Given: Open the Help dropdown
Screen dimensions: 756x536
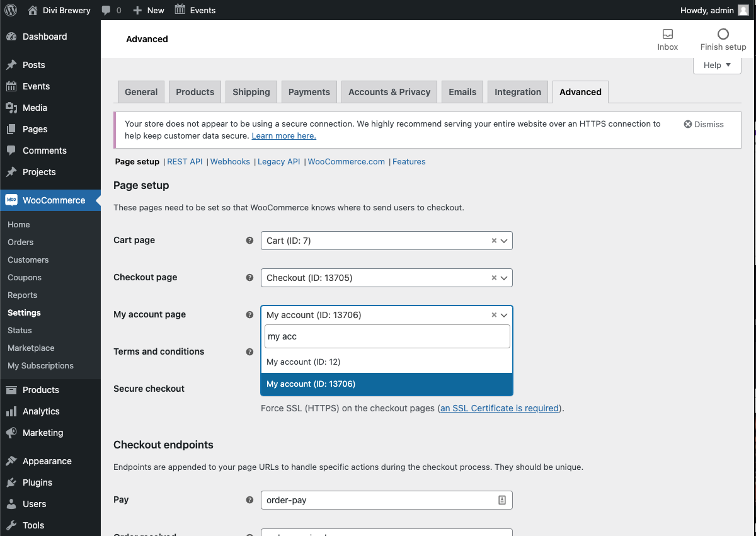Looking at the screenshot, I should click(x=717, y=65).
